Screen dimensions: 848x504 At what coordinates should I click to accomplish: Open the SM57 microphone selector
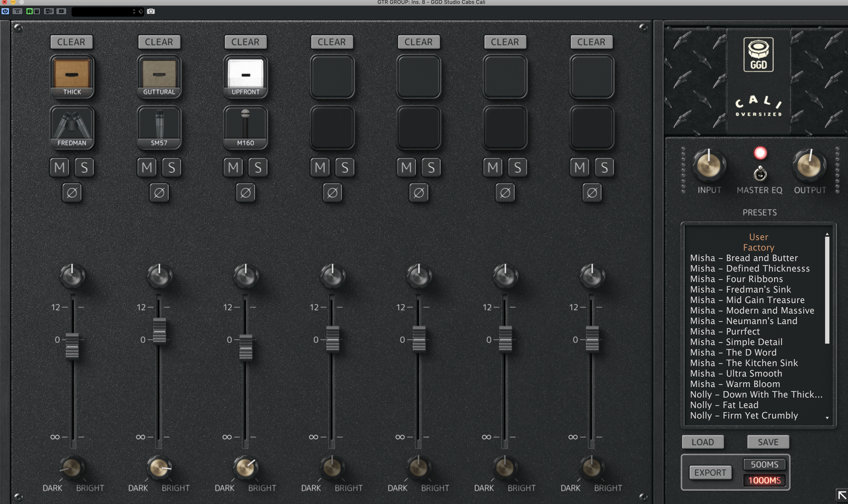159,128
